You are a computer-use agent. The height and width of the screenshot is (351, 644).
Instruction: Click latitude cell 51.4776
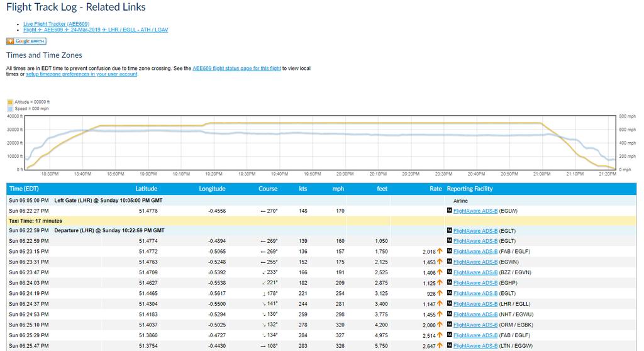pos(148,211)
